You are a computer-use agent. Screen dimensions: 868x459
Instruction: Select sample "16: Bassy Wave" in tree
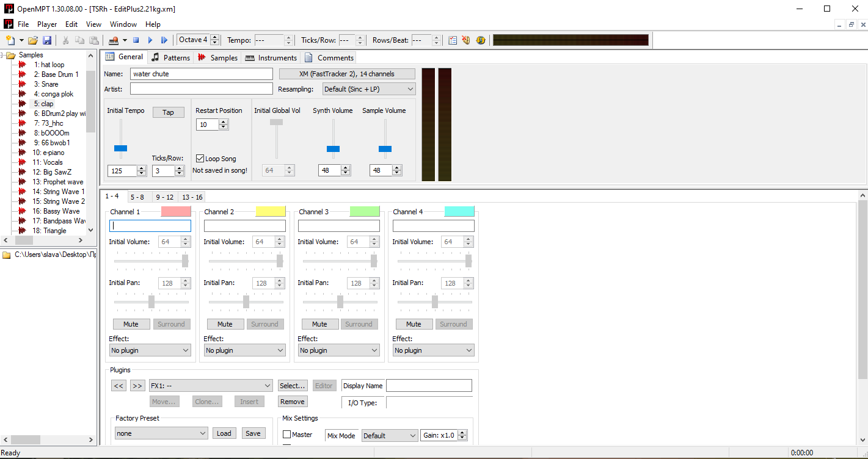[56, 211]
